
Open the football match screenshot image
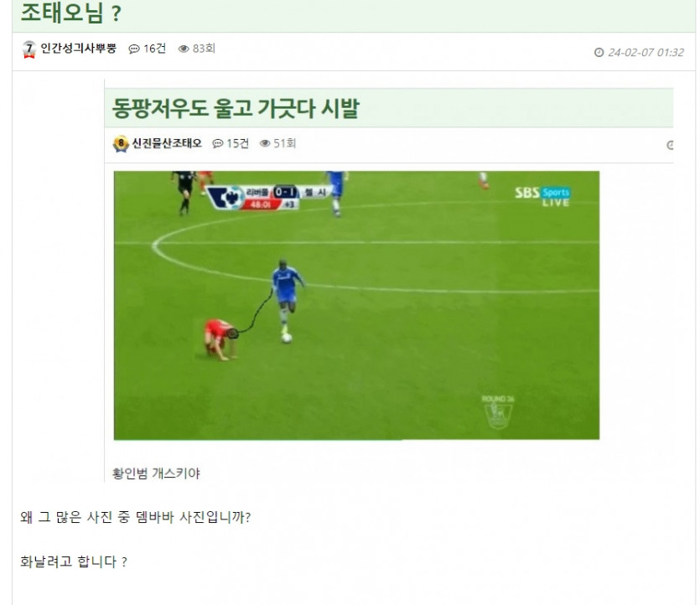point(356,305)
